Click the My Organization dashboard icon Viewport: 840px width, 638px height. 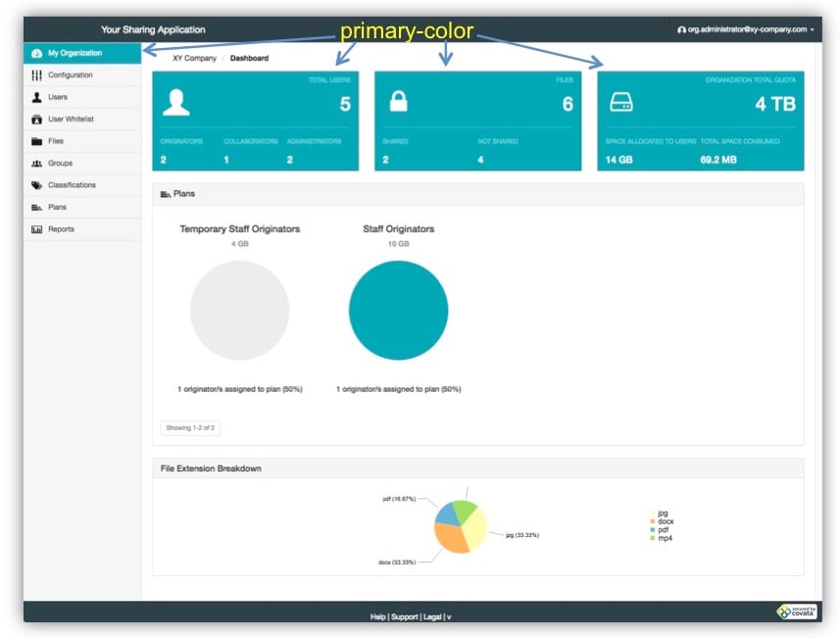tap(36, 53)
